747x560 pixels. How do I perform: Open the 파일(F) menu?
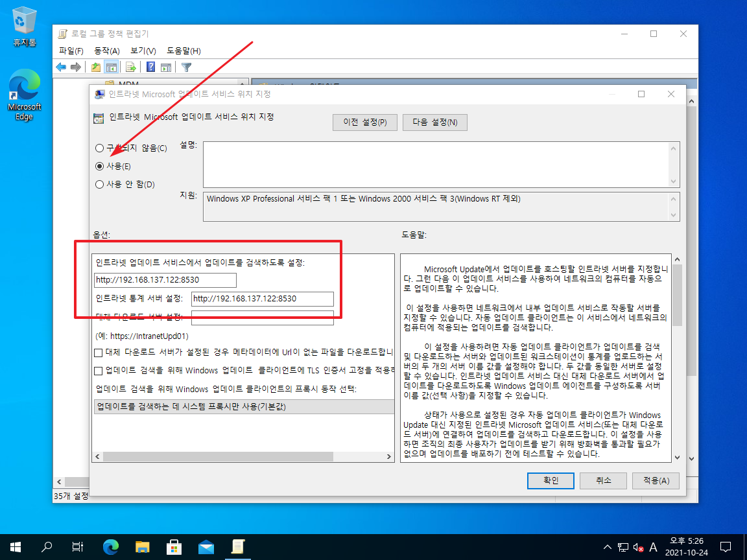[x=71, y=51]
